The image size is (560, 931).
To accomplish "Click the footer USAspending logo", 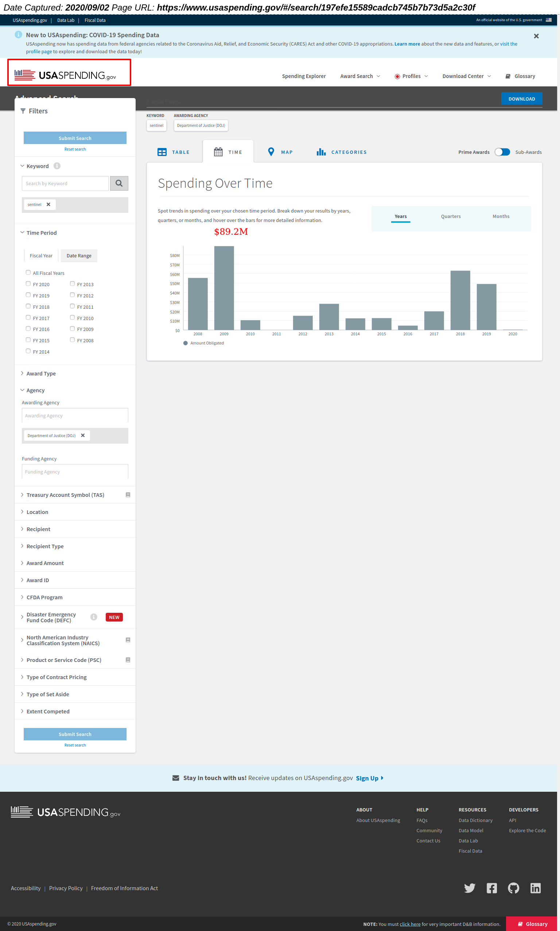I will coord(66,812).
